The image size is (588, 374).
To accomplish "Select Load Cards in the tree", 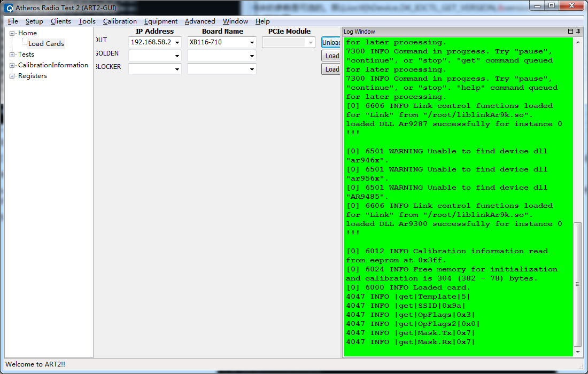I will coord(46,43).
